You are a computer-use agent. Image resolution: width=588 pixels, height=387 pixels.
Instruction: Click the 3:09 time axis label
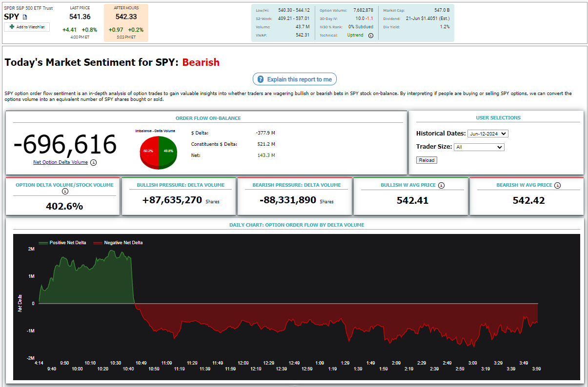click(472, 363)
